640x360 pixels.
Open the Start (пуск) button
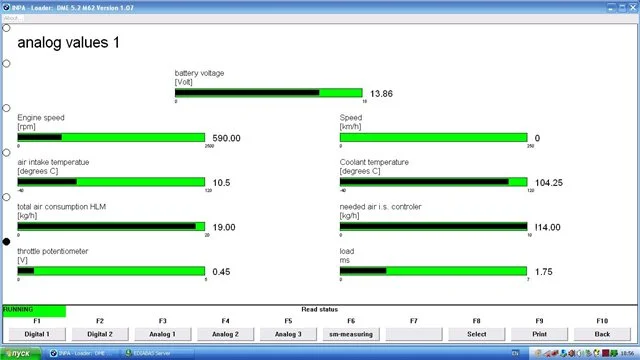[20, 353]
